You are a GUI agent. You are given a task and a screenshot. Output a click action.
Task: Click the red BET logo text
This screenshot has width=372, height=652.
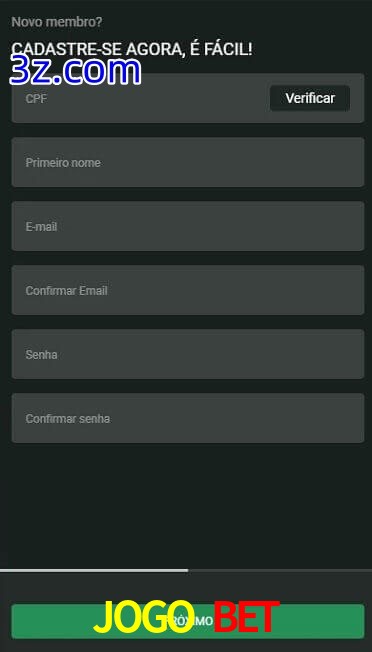tap(246, 617)
